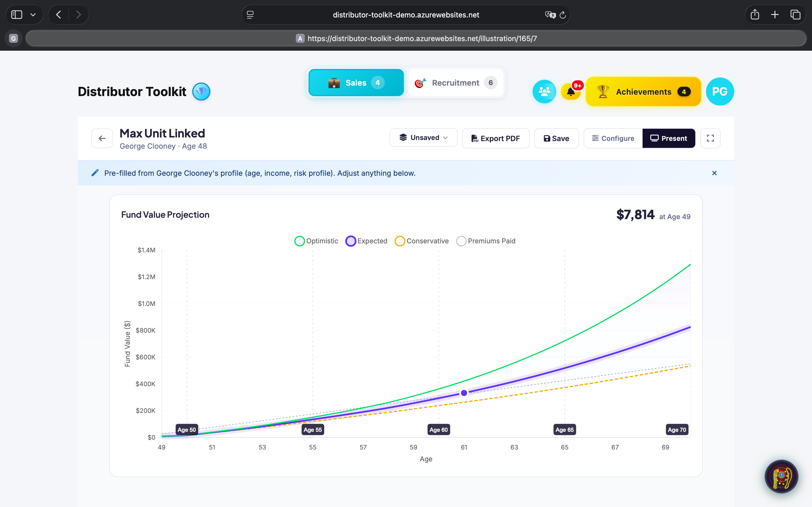Open the PG profile avatar

pyautogui.click(x=720, y=91)
